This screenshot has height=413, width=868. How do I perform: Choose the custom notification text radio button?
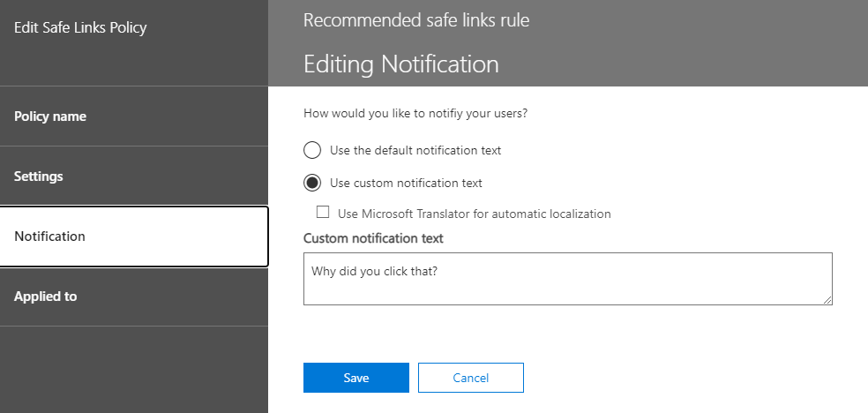tap(312, 183)
